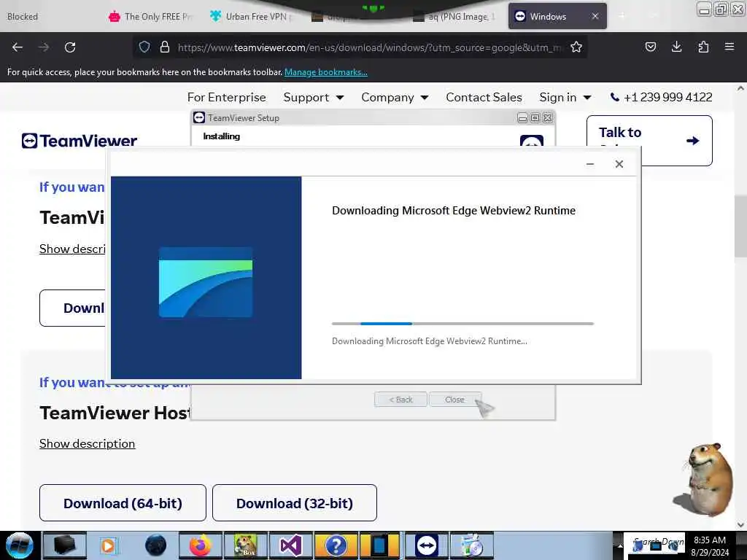Open the dark globe taskbar icon
The height and width of the screenshot is (560, 747).
pyautogui.click(x=155, y=545)
